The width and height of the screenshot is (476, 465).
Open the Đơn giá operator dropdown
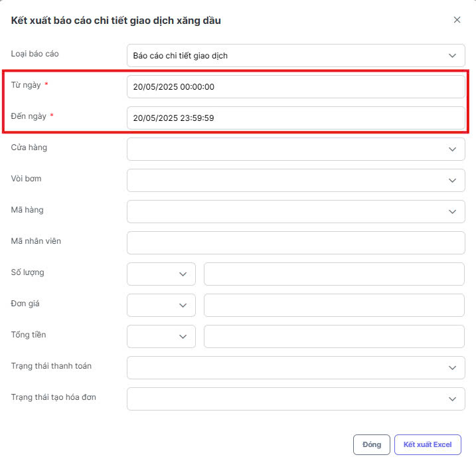point(161,306)
